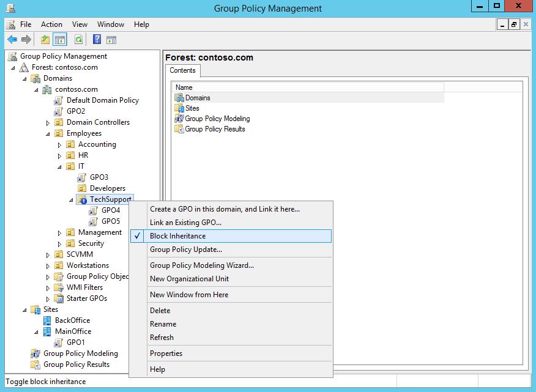Choose Link an Existing GPO
536x392 pixels.
point(231,223)
